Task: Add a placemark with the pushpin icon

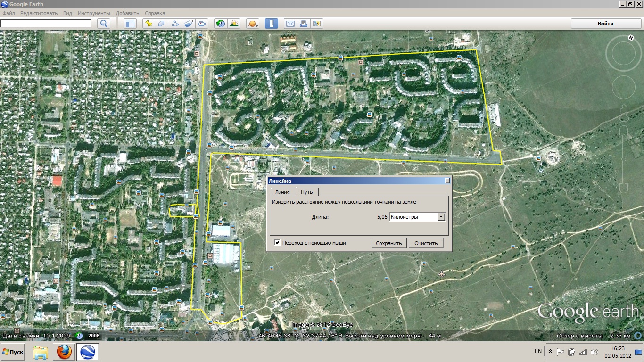Action: click(x=149, y=24)
